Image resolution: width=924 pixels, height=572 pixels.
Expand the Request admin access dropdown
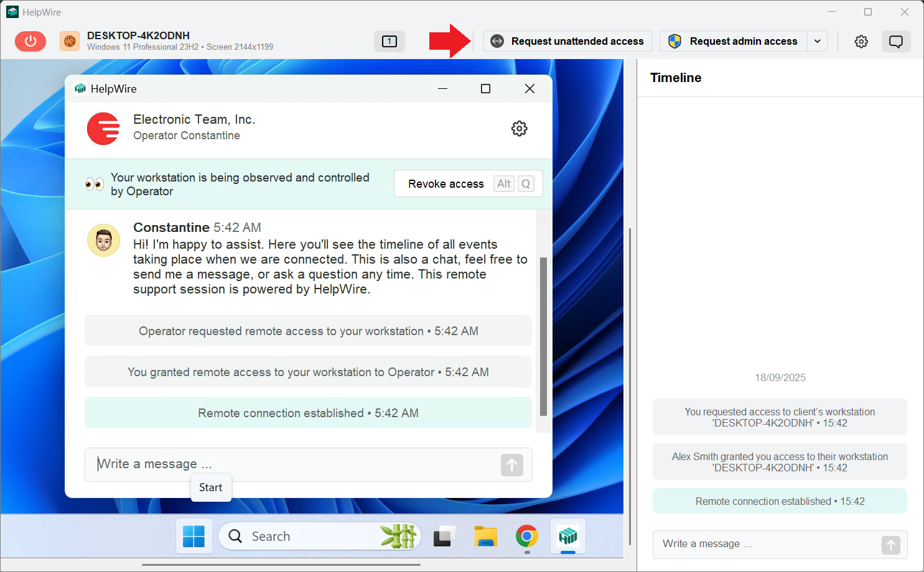(818, 41)
